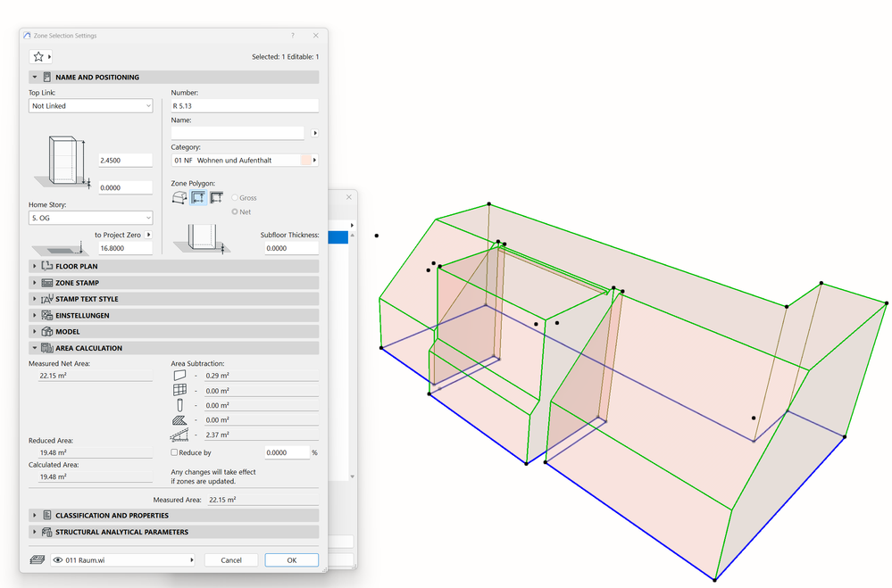The width and height of the screenshot is (892, 588).
Task: Collapse the Area Calculation section
Action: pos(35,348)
